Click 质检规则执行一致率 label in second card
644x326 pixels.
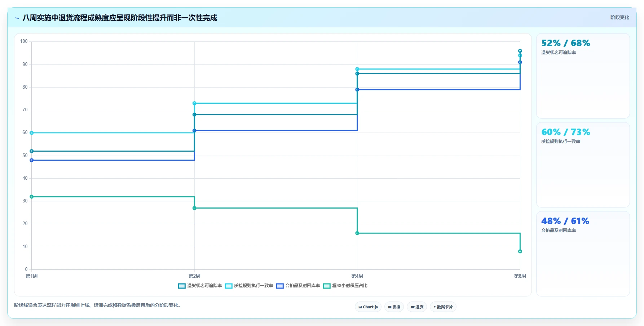pyautogui.click(x=560, y=142)
